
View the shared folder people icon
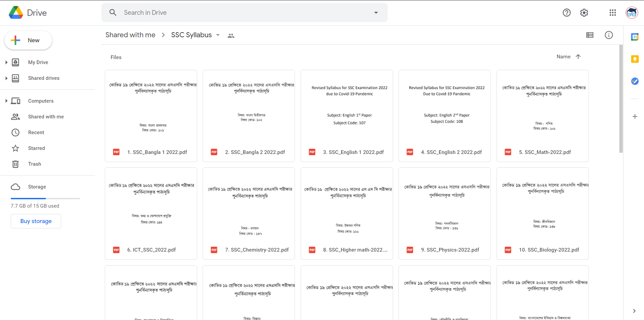point(231,36)
